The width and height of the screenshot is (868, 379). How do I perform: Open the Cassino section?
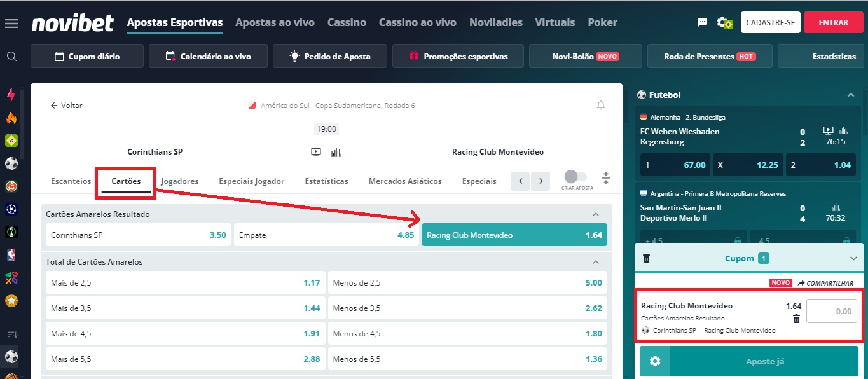(347, 22)
